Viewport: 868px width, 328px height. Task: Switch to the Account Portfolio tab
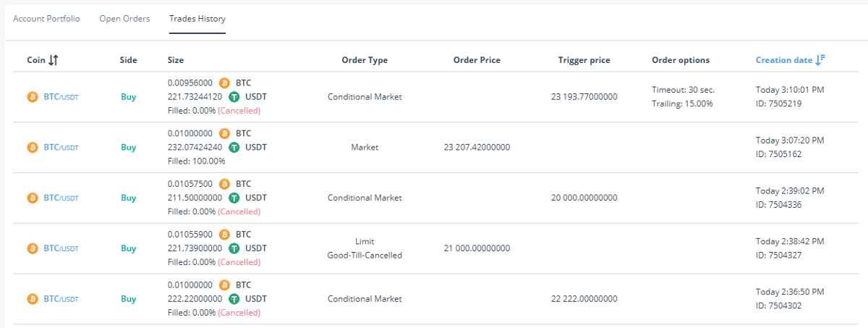click(x=46, y=18)
